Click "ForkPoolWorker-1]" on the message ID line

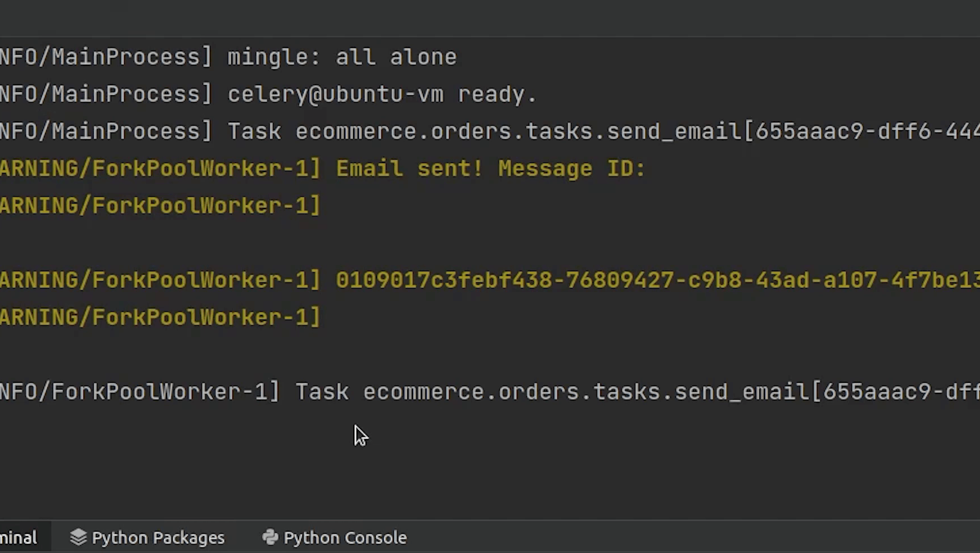point(206,280)
